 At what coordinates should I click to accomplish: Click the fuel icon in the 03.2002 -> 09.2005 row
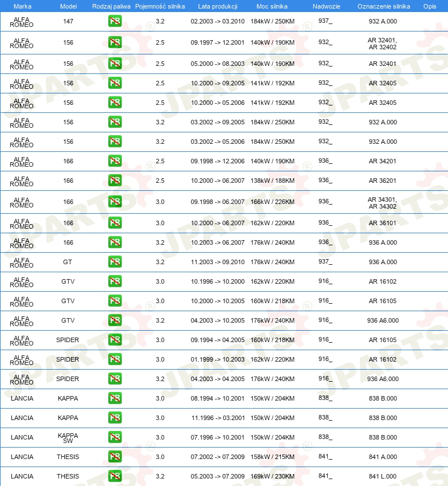[x=115, y=122]
